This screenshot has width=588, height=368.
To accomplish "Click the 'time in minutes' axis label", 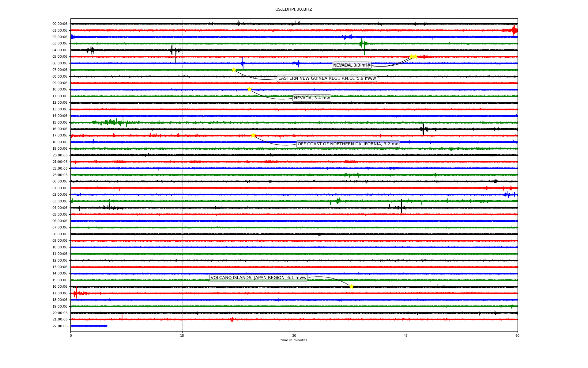I will pyautogui.click(x=294, y=340).
